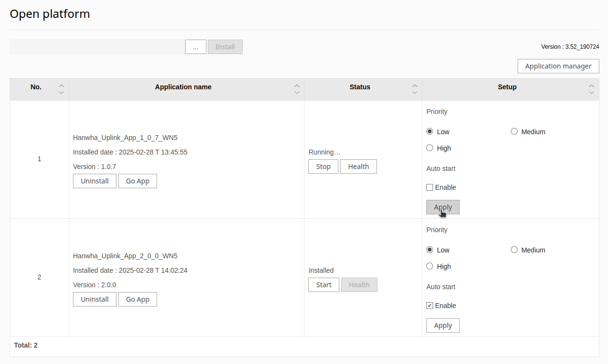Open the Application manager
The width and height of the screenshot is (608, 364).
click(558, 66)
